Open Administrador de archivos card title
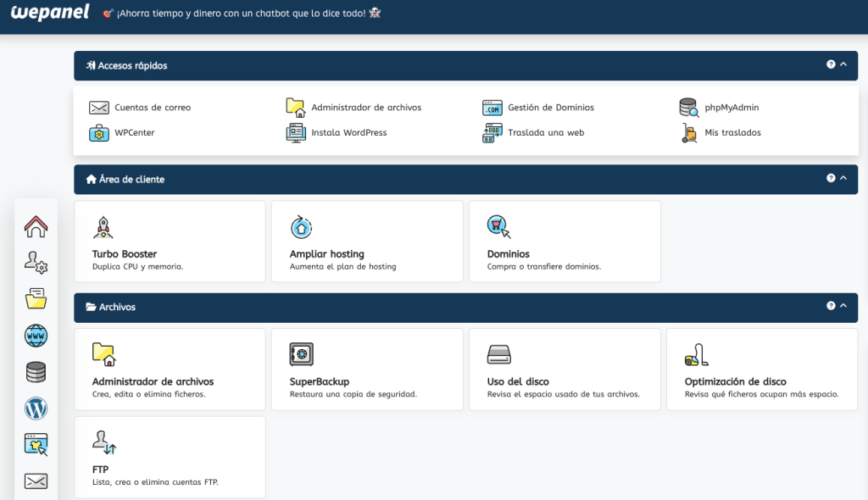 click(153, 381)
